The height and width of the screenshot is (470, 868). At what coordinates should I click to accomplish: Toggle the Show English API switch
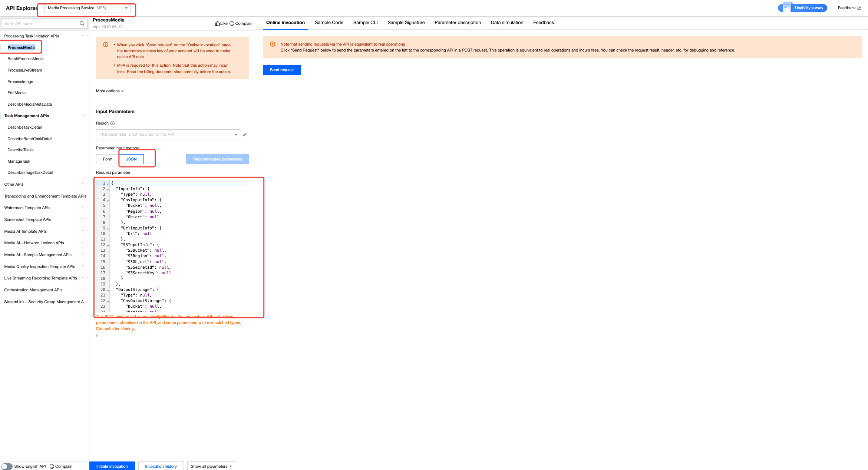7,466
